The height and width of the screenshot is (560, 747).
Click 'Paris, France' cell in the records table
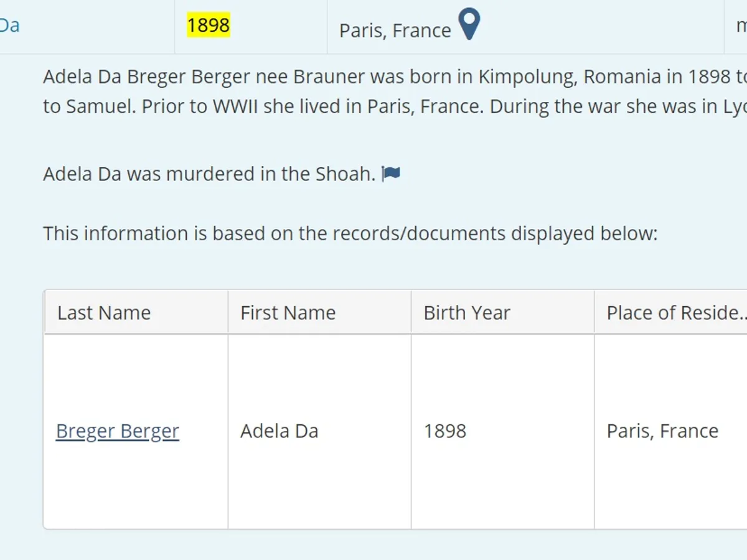(x=662, y=431)
